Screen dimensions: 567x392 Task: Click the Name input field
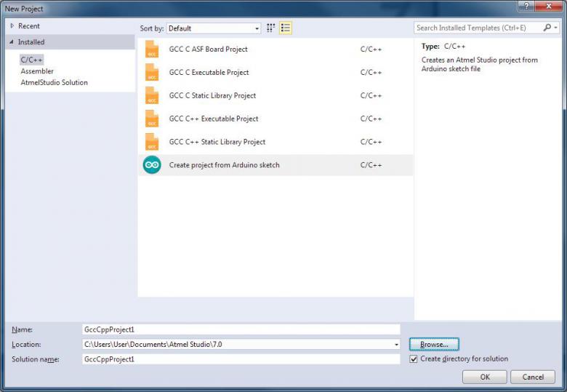tap(241, 329)
